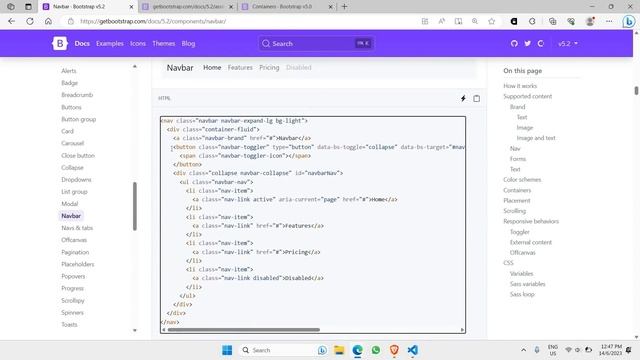Viewport: 640px width, 360px height.
Task: Jump to Toggler section link
Action: [x=520, y=232]
